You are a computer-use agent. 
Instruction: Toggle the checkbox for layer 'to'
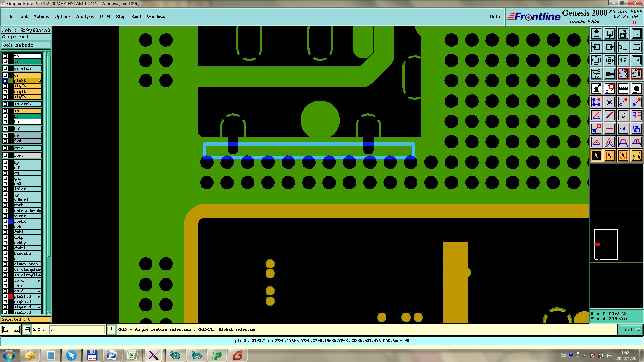point(5,56)
